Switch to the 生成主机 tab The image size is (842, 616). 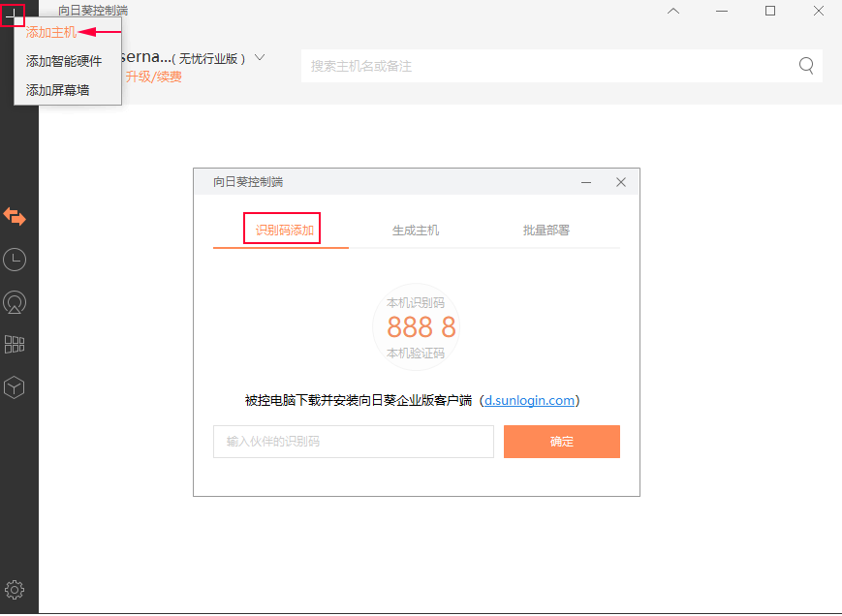pos(416,231)
